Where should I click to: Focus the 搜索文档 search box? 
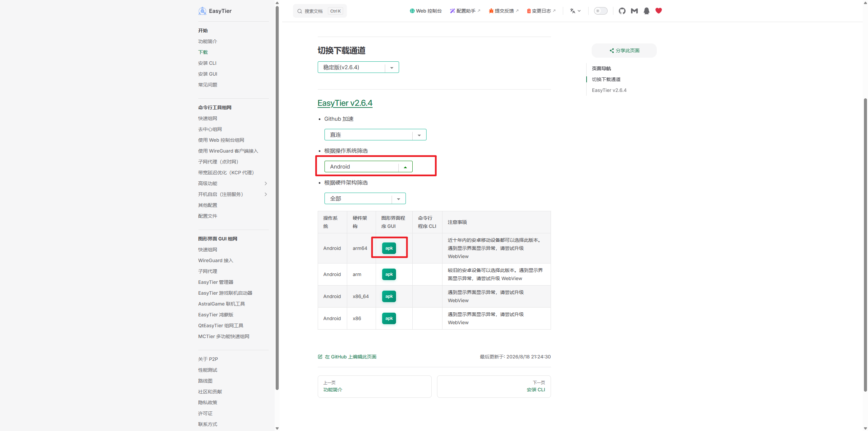[320, 11]
